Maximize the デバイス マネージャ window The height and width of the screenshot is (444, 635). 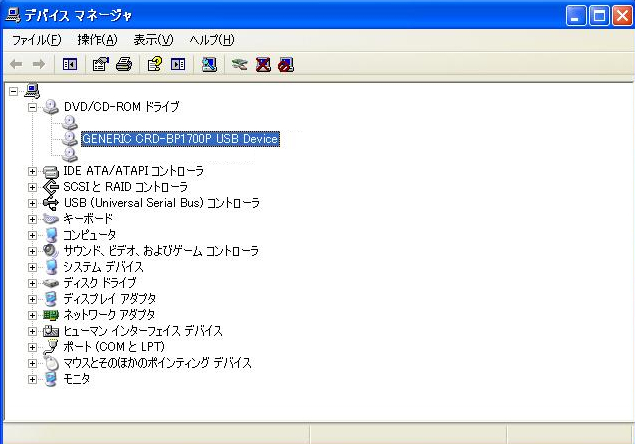point(599,16)
